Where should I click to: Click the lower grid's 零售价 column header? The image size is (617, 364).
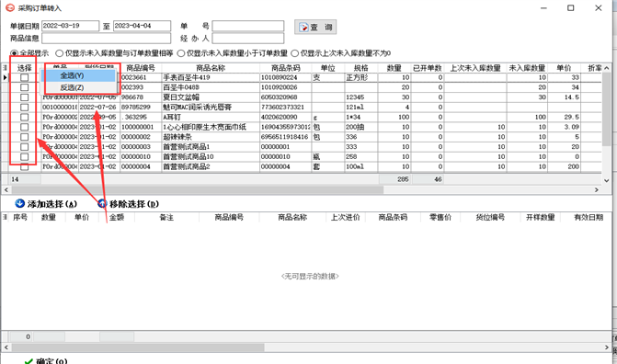[x=440, y=217]
